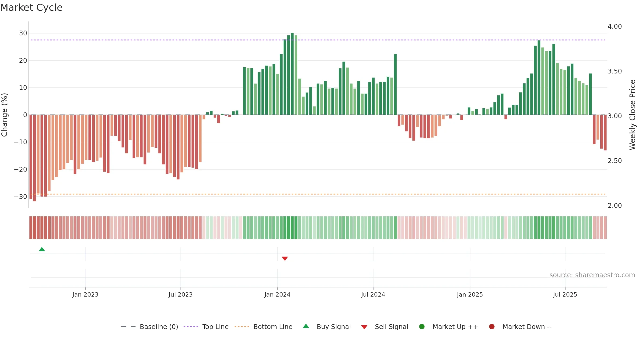Click the green triangle icon in legend
This screenshot has height=362, width=644.
click(x=306, y=326)
